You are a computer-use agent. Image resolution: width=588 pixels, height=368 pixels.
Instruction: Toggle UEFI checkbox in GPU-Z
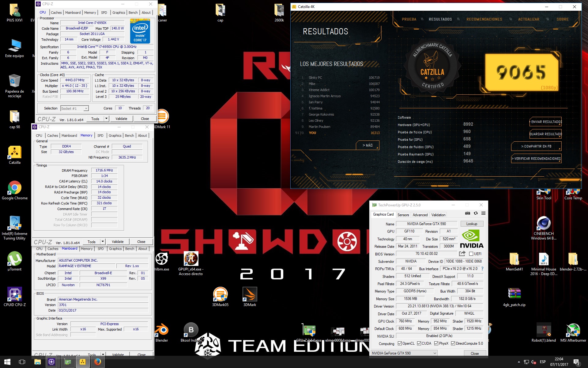(x=471, y=254)
